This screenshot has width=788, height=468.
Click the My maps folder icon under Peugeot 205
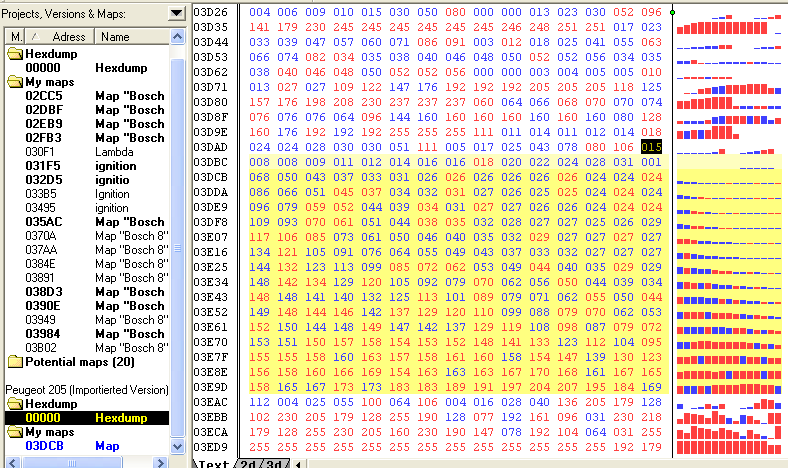point(16,432)
